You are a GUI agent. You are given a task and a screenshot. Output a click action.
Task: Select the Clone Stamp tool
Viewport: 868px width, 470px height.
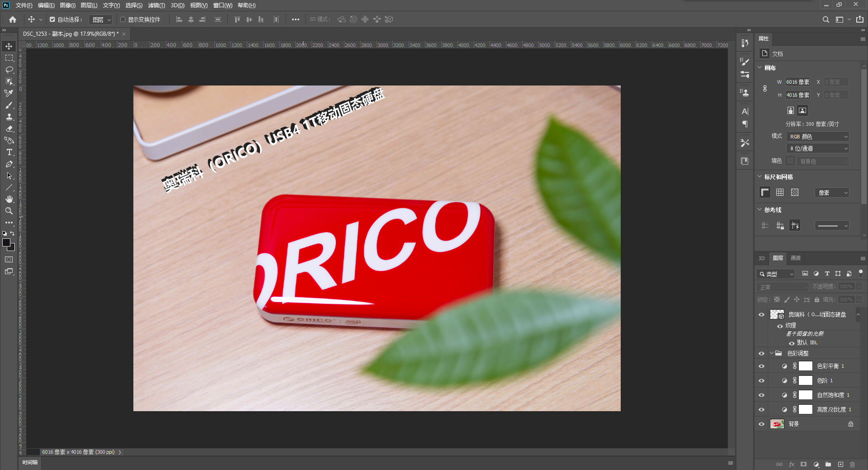(9, 117)
